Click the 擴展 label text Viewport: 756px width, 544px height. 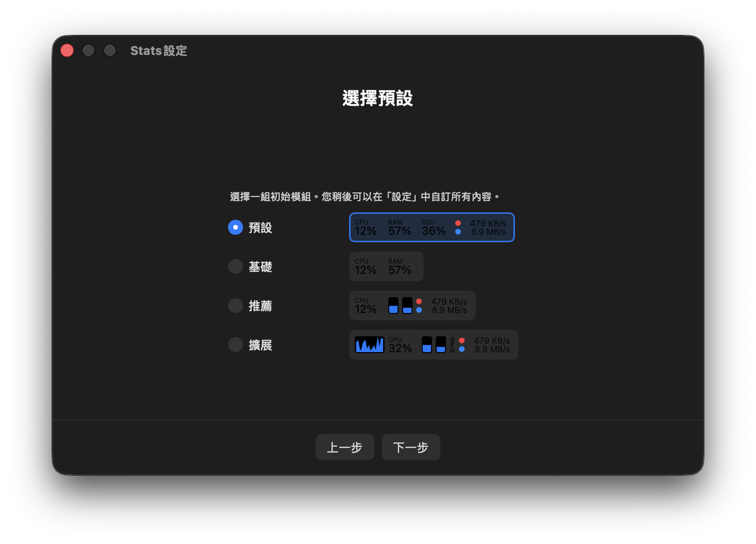pos(260,345)
